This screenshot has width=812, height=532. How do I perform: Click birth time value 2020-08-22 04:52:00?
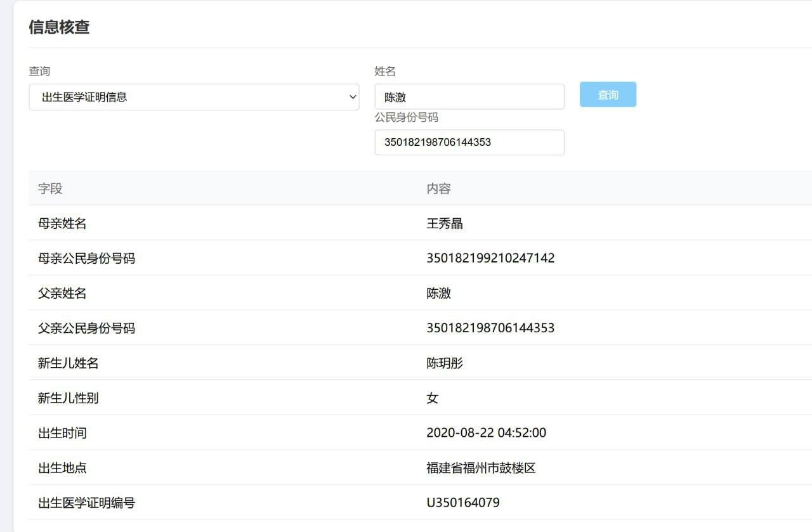486,433
